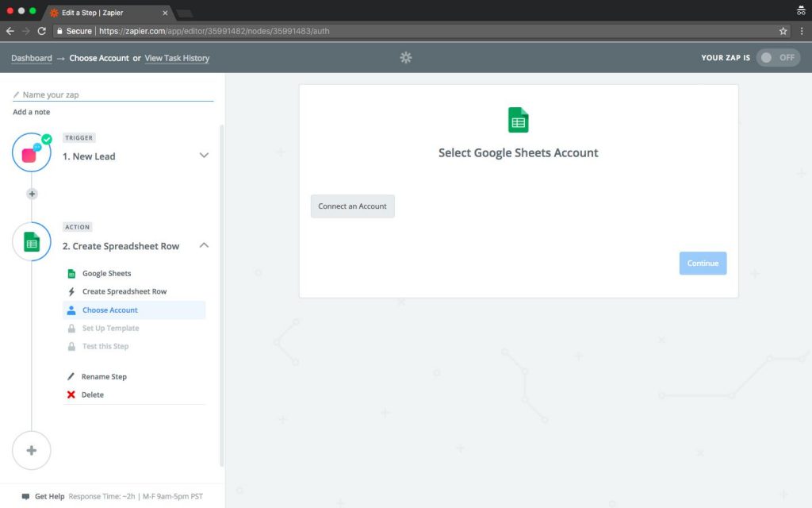Viewport: 812px width, 508px height.
Task: Delete the step using red X
Action: click(71, 394)
